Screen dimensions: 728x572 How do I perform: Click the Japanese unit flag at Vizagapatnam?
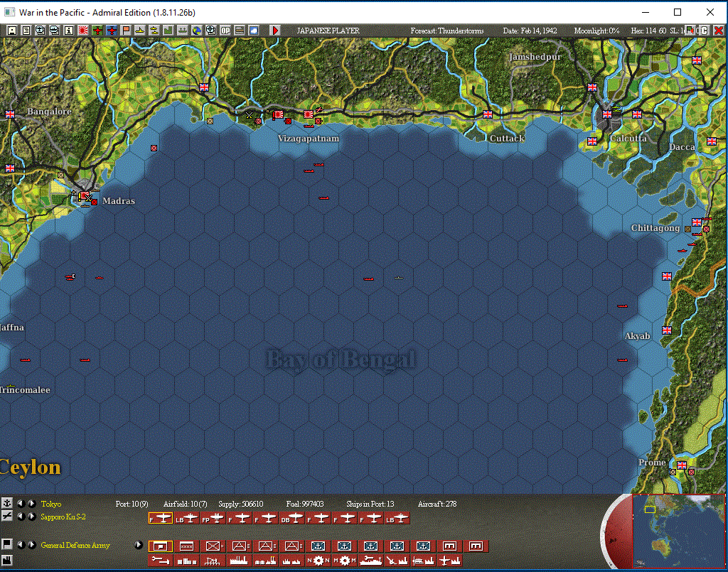click(x=309, y=114)
